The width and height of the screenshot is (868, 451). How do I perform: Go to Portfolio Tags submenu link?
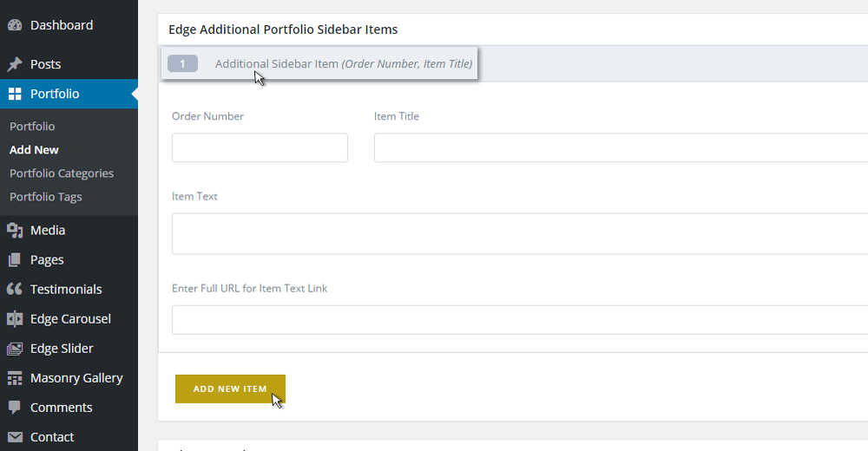[x=46, y=197]
